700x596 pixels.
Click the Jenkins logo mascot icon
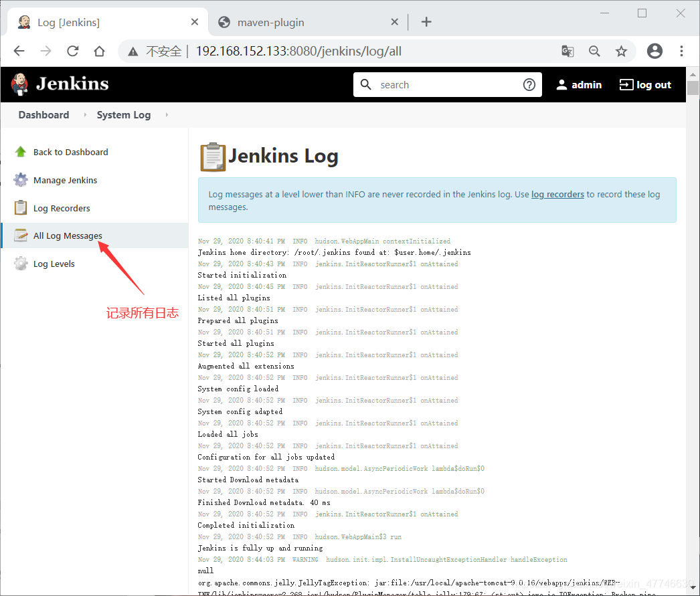tap(19, 84)
